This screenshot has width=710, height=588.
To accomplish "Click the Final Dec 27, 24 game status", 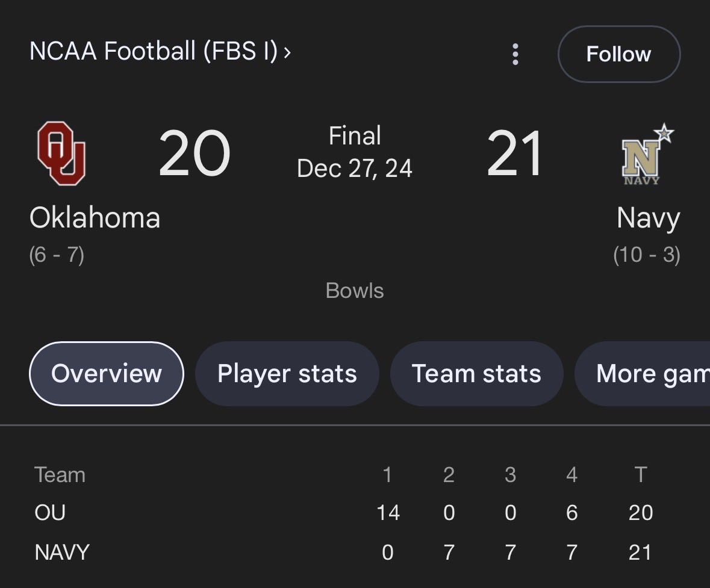I will click(x=355, y=152).
